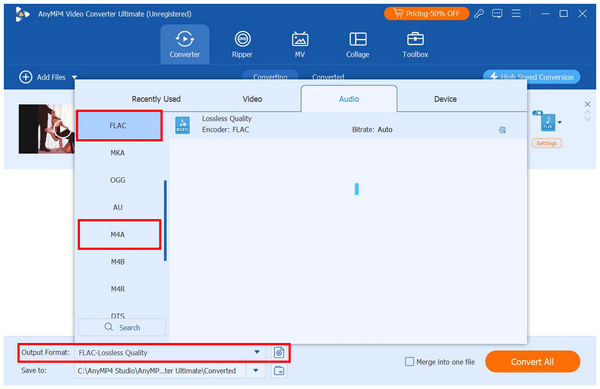Select the Audio tab
The width and height of the screenshot is (600, 389).
[349, 99]
